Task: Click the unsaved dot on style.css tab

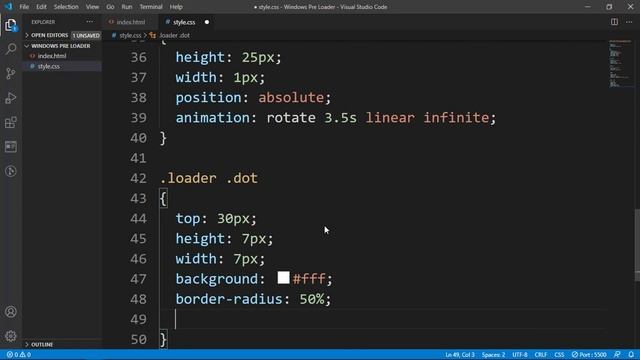Action: click(207, 22)
